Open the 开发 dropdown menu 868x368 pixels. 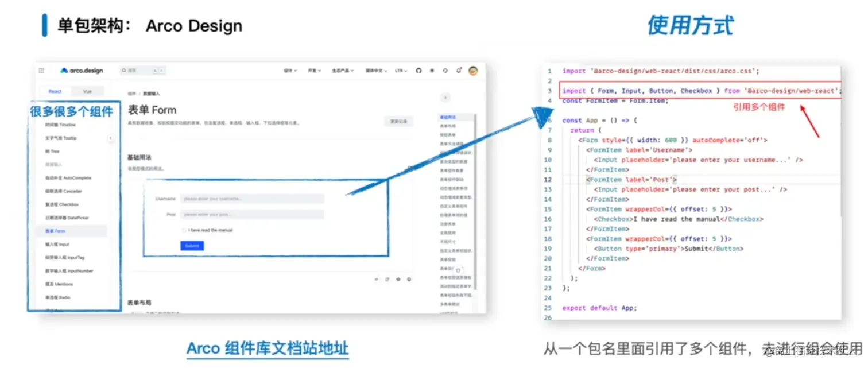tap(314, 71)
